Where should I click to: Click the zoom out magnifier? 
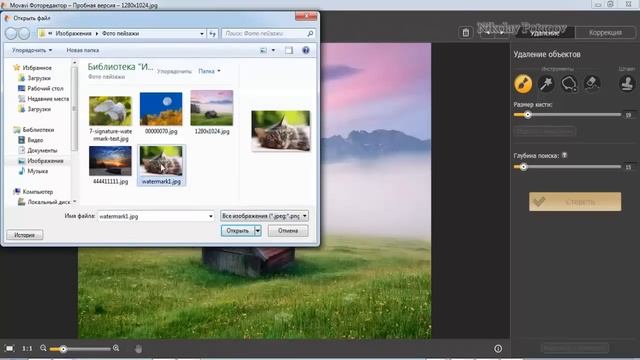(43, 348)
